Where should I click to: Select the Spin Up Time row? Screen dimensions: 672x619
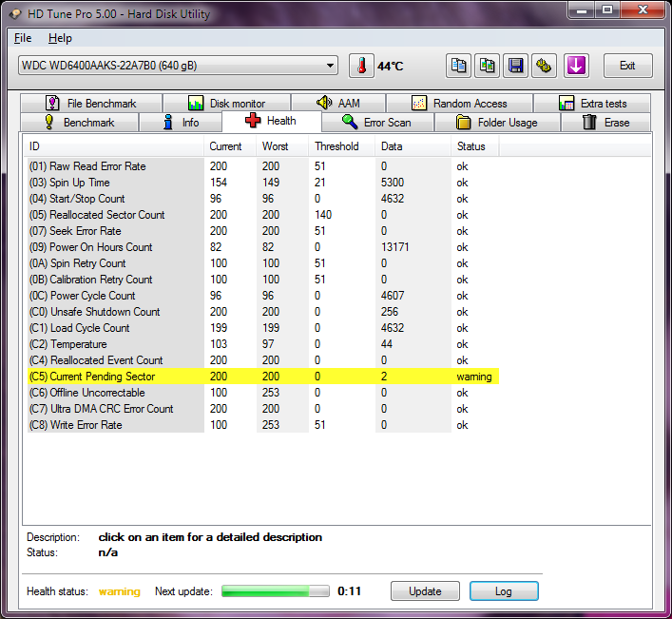263,183
